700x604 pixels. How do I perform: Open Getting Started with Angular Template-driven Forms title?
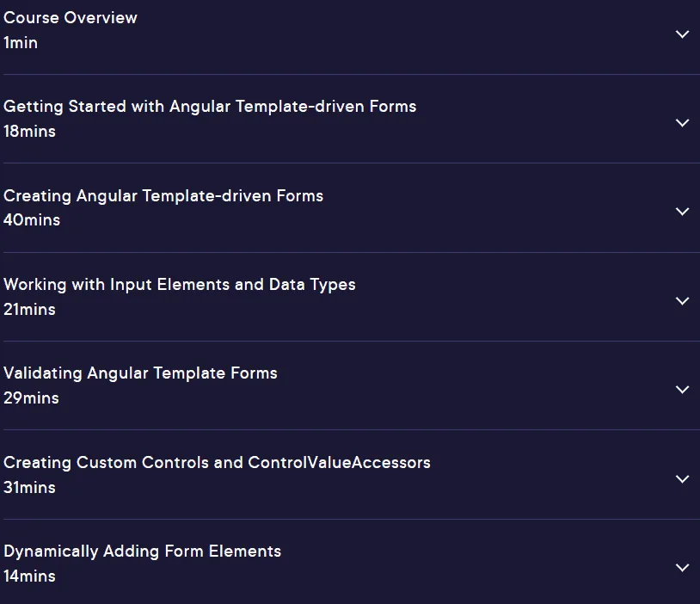[210, 107]
